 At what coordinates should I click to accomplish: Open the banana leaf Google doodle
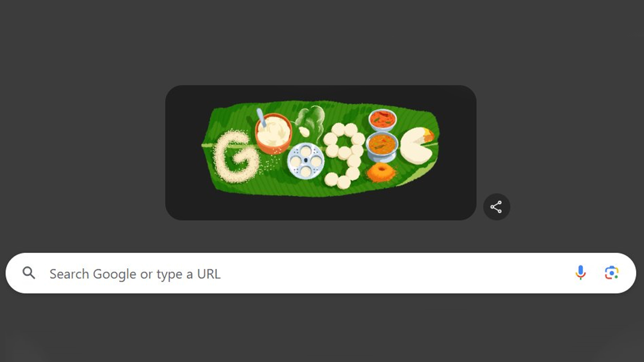[x=321, y=148]
